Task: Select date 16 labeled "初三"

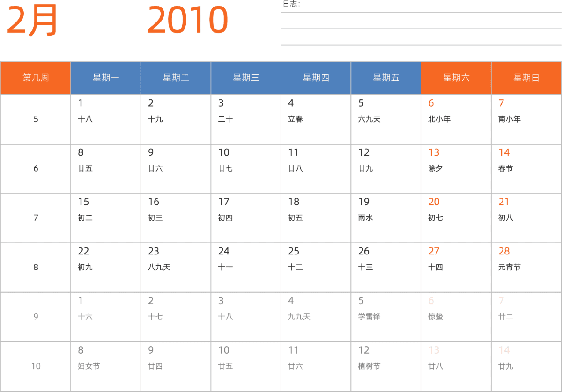Action: coord(176,218)
